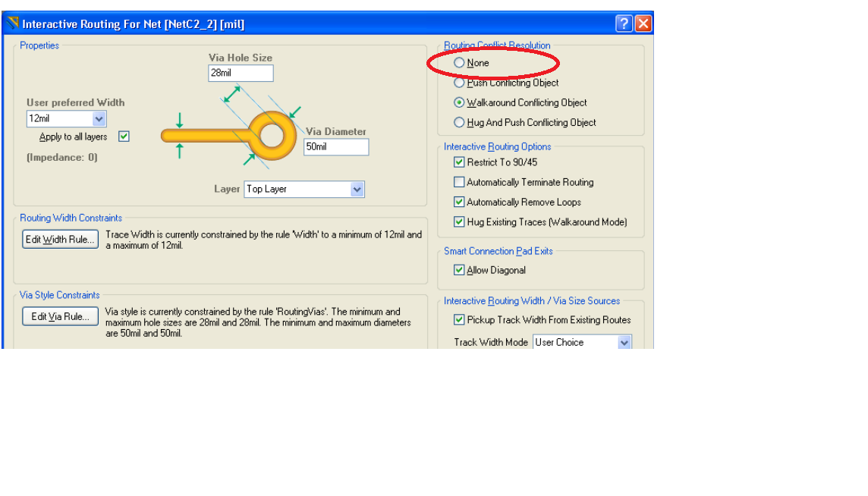Click the Edit Width Rule button
This screenshot has width=868, height=496.
pos(59,238)
